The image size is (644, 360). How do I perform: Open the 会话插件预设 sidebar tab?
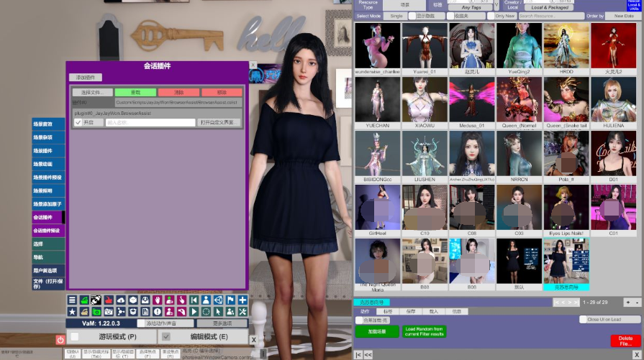tap(48, 231)
